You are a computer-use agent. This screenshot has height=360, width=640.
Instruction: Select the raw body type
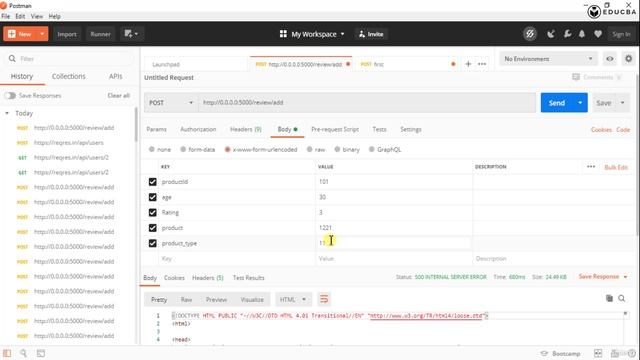tap(310, 149)
